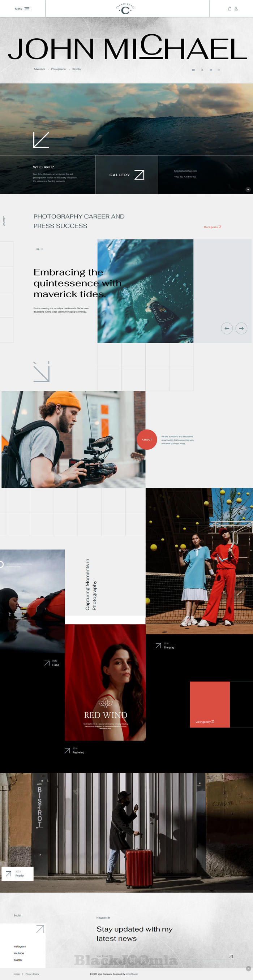Click the 'Embracing the quintessence' slide heading
Image resolution: width=253 pixels, height=980 pixels.
tap(77, 283)
